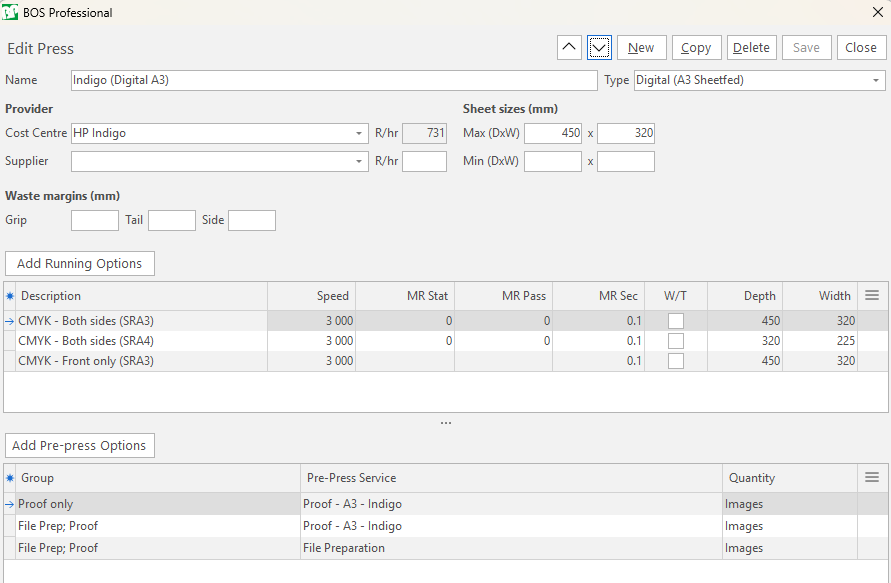Click MR Stat column header

coord(405,296)
